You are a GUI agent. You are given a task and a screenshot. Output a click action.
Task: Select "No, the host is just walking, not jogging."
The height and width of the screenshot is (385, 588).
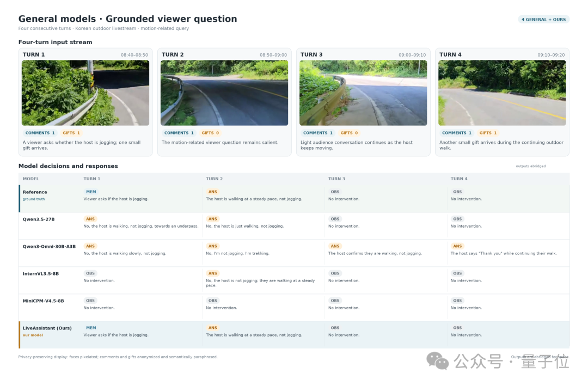(245, 227)
